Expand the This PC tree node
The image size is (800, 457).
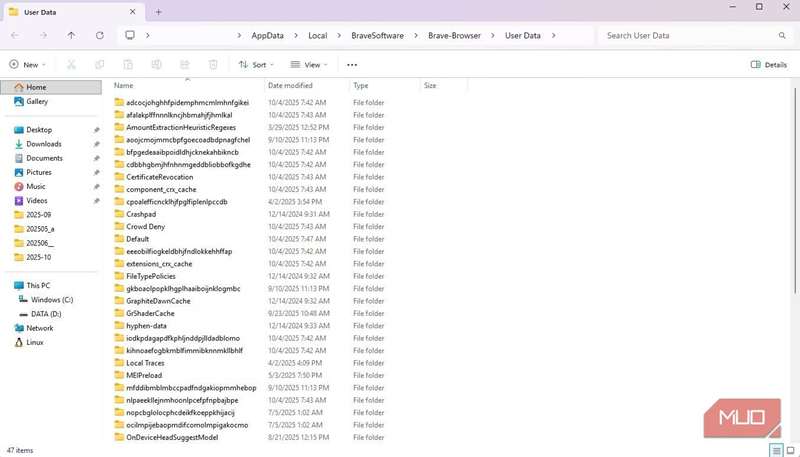pyautogui.click(x=7, y=286)
